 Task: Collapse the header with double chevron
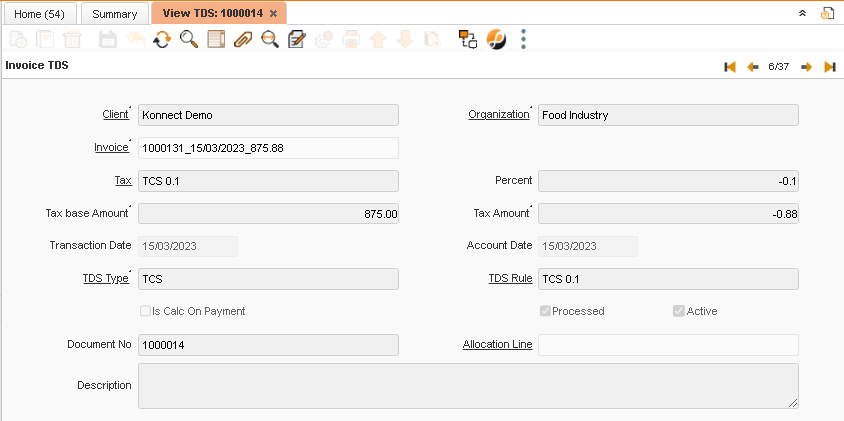click(802, 13)
